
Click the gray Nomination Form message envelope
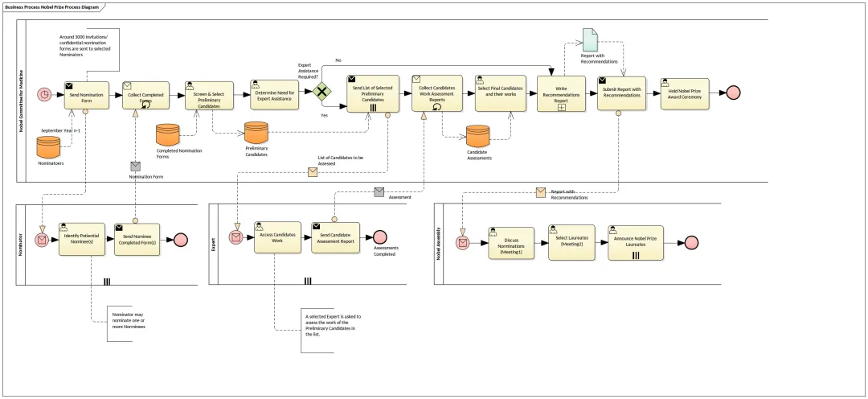click(136, 167)
